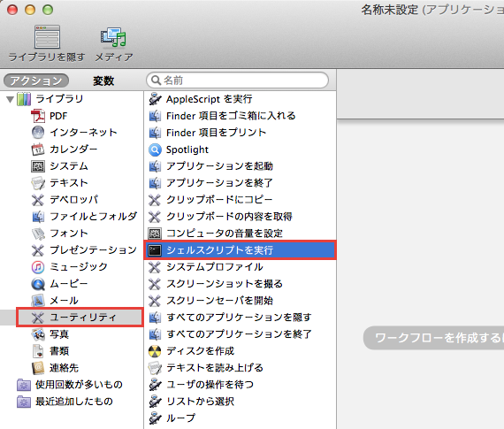Open the メディア browser icon
504x429 pixels.
113,37
